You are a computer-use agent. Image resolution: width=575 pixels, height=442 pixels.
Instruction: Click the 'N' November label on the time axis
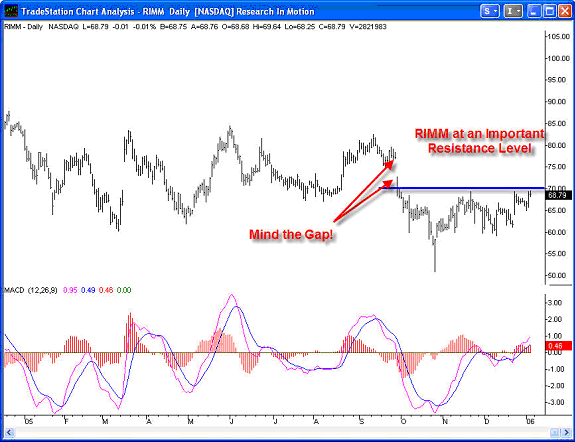point(445,421)
